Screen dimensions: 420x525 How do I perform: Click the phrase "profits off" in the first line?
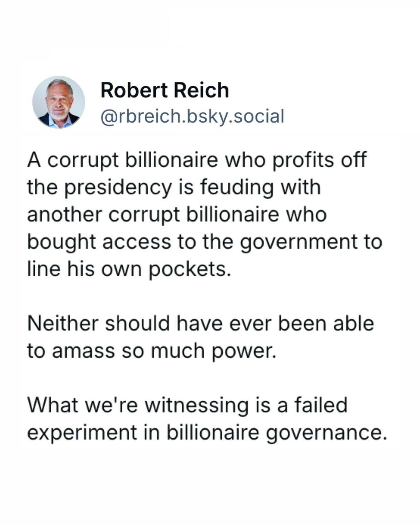(319, 160)
